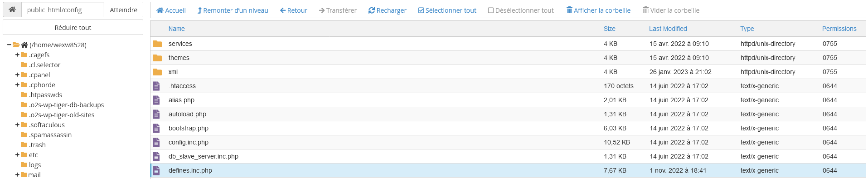This screenshot has height=179, width=868.
Task: Click the Retour back arrow
Action: [x=293, y=10]
